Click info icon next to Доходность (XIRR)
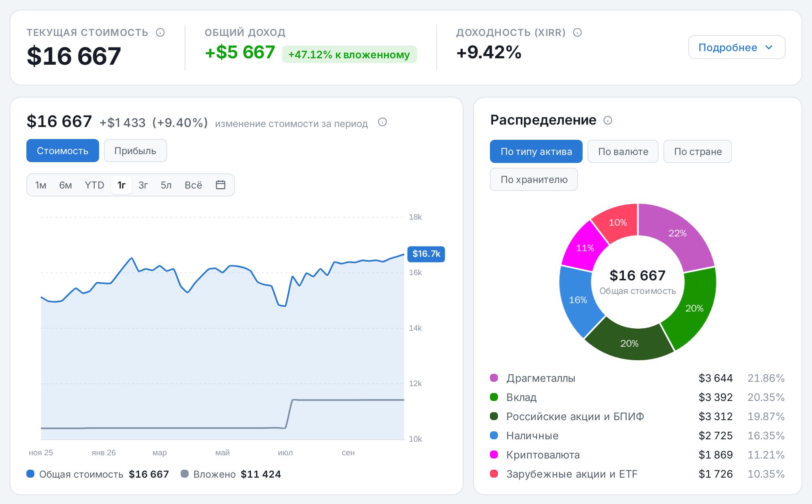 [577, 32]
